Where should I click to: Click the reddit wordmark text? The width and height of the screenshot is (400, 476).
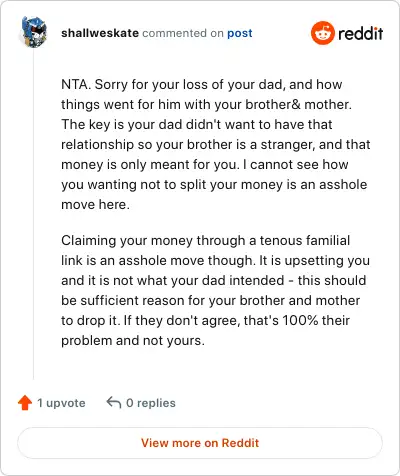click(x=360, y=33)
